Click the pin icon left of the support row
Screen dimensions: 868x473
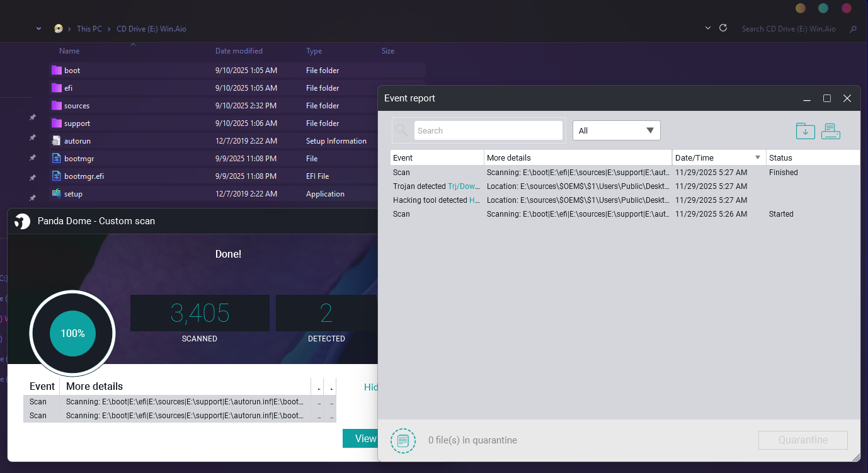[x=33, y=118]
